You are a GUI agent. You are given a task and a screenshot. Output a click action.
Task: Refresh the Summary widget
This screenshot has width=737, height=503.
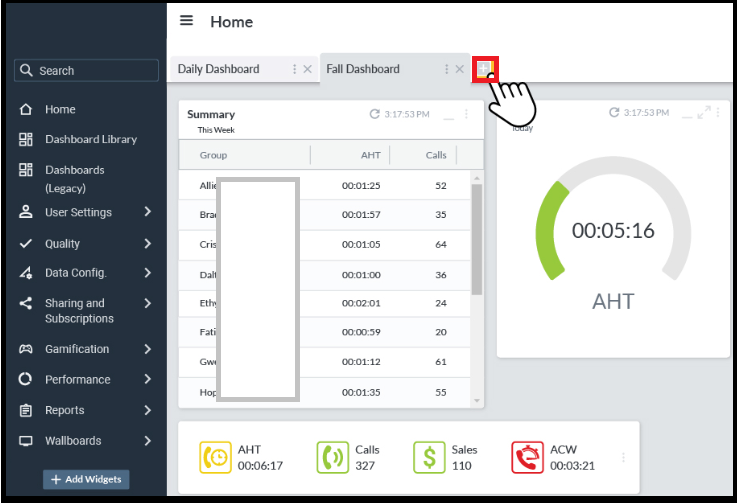click(374, 114)
